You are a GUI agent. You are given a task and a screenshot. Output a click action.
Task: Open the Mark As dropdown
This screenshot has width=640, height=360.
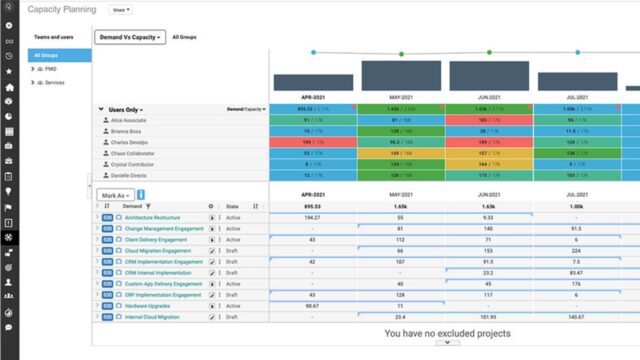click(x=116, y=196)
